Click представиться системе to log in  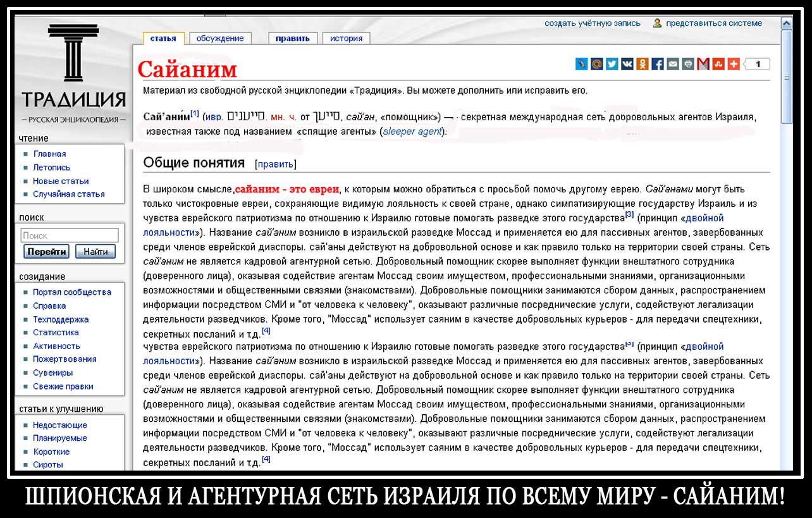pos(714,23)
